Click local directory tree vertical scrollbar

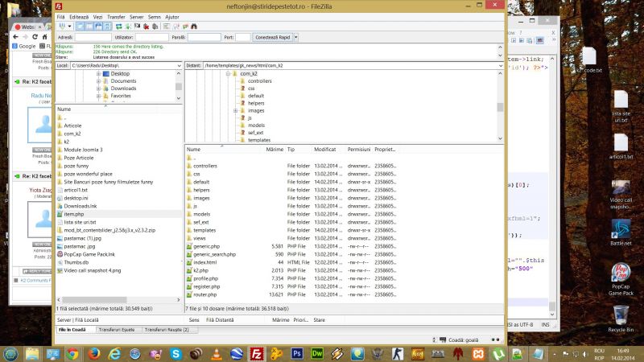[x=178, y=86]
